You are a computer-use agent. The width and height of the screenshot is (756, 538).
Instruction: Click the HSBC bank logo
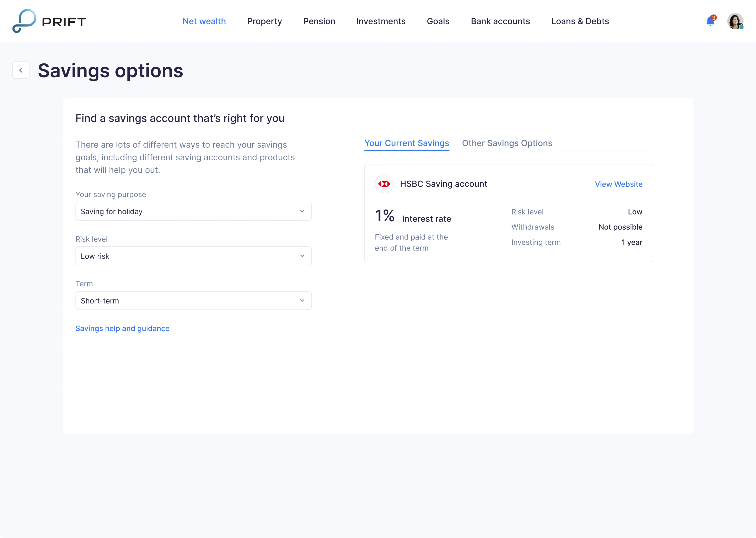(384, 184)
